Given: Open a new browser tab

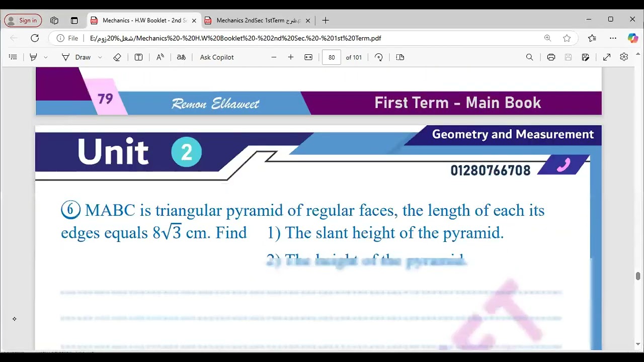Looking at the screenshot, I should click(x=326, y=21).
